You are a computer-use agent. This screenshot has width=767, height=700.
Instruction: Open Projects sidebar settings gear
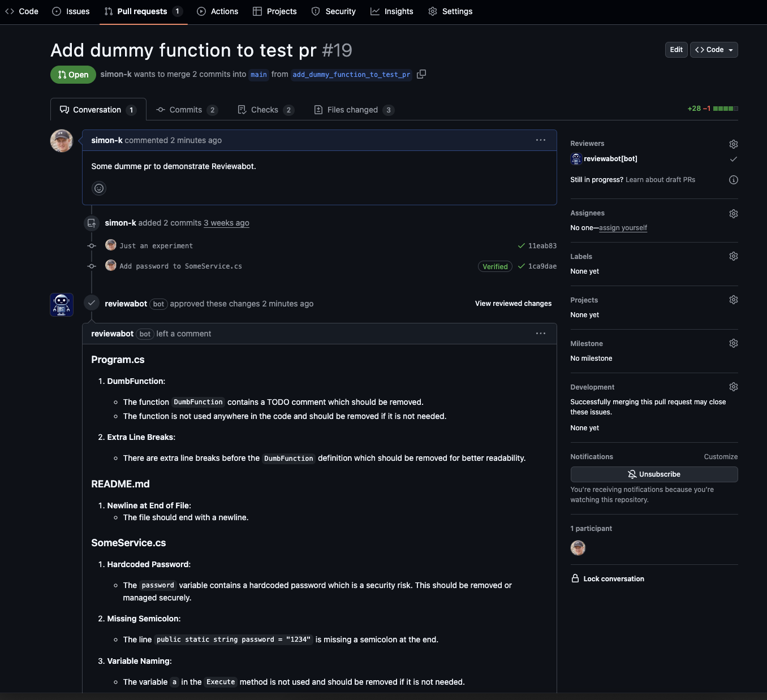pos(734,300)
